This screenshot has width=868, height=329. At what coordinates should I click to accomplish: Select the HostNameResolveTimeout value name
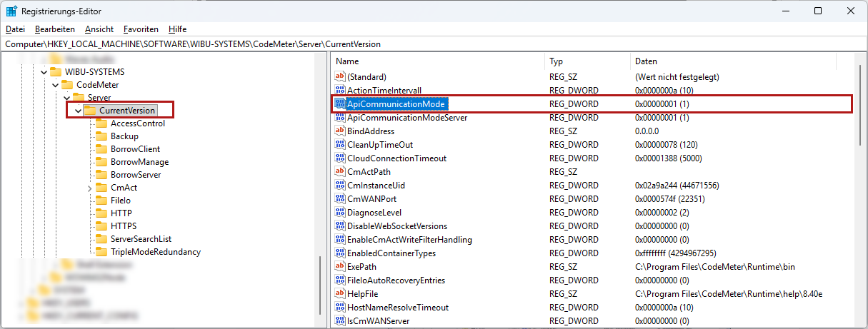(x=397, y=308)
